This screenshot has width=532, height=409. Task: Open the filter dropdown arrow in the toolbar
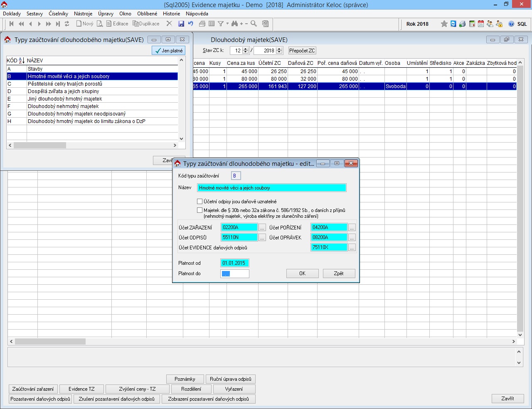227,24
